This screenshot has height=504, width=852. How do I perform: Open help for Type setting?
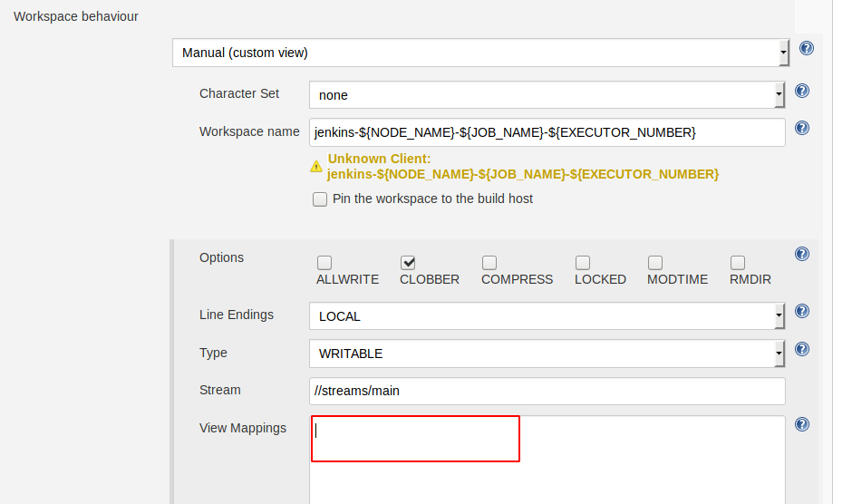pos(801,349)
